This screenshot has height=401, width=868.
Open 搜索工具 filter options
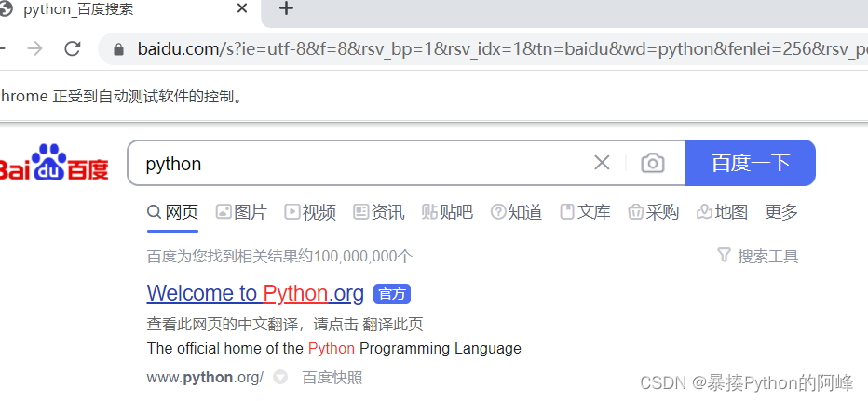(x=758, y=256)
